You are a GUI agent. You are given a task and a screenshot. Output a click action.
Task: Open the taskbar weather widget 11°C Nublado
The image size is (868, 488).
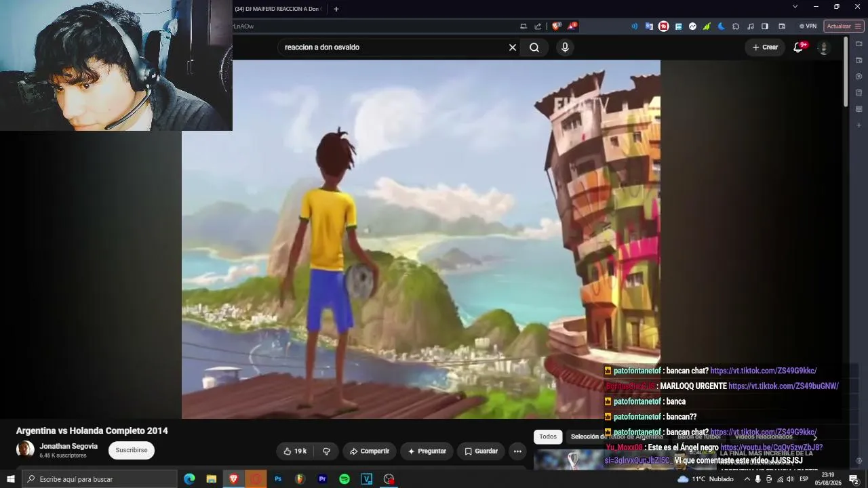coord(705,479)
